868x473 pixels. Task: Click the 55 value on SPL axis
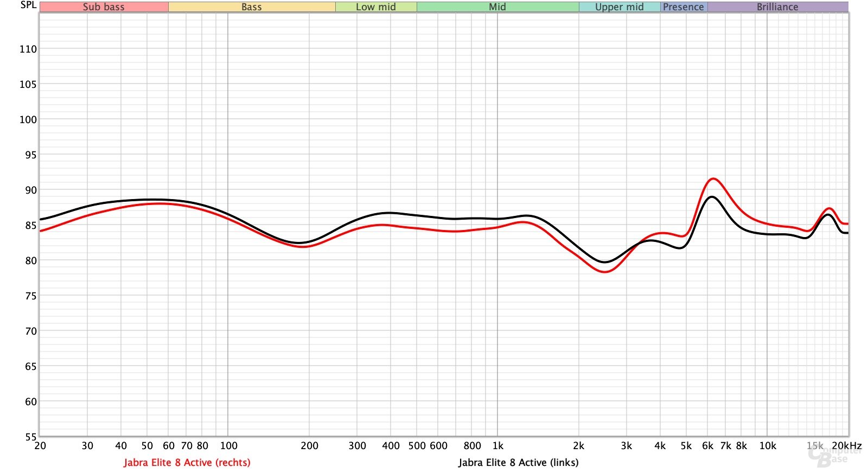click(31, 437)
